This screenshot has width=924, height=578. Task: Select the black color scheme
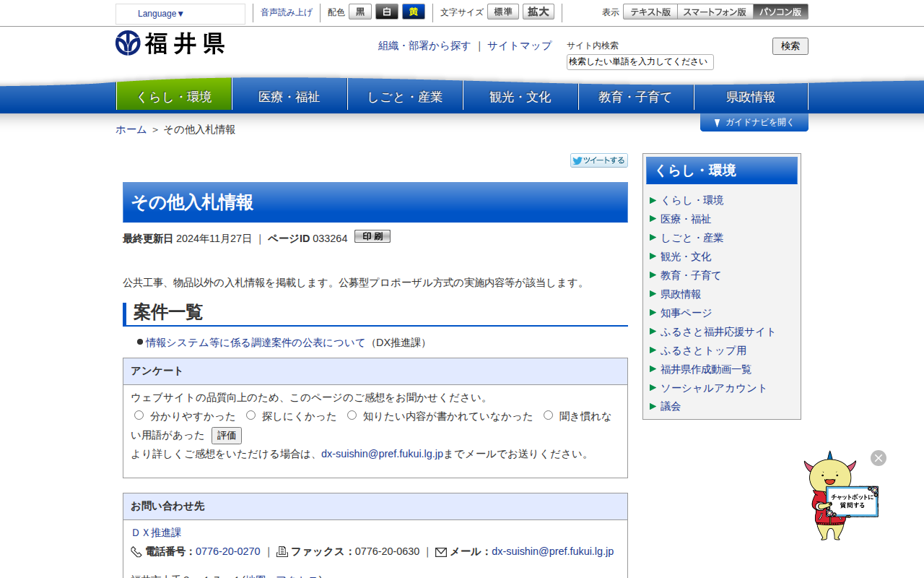pyautogui.click(x=360, y=12)
